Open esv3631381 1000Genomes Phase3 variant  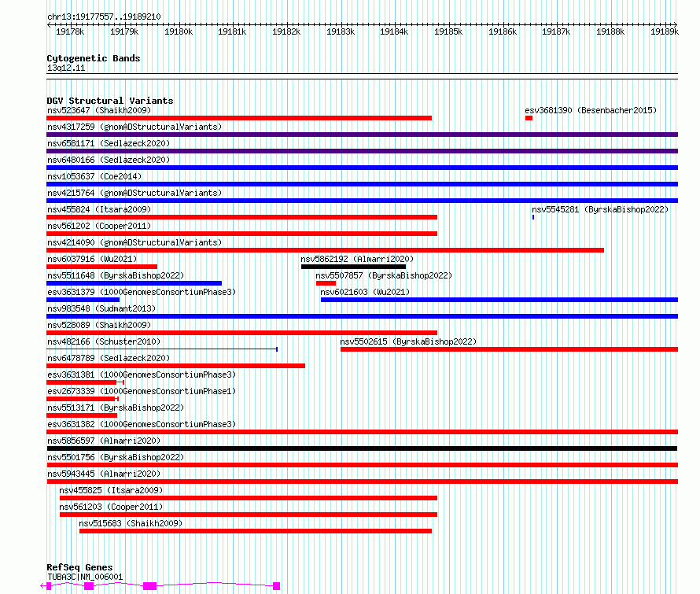tap(142, 374)
